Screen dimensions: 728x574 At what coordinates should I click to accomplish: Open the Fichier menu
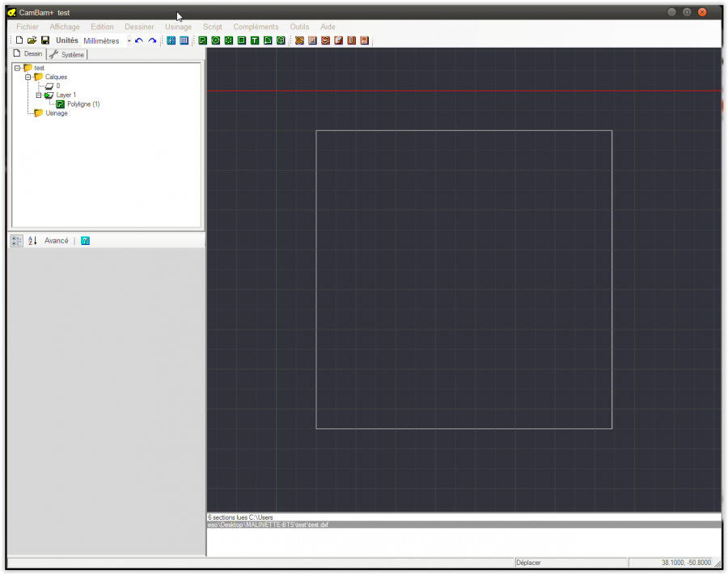point(28,27)
